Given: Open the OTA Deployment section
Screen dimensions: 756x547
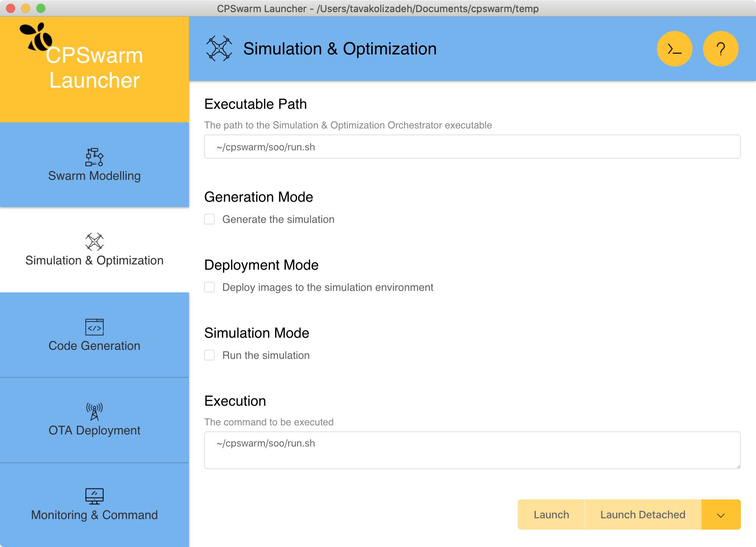Looking at the screenshot, I should [94, 430].
